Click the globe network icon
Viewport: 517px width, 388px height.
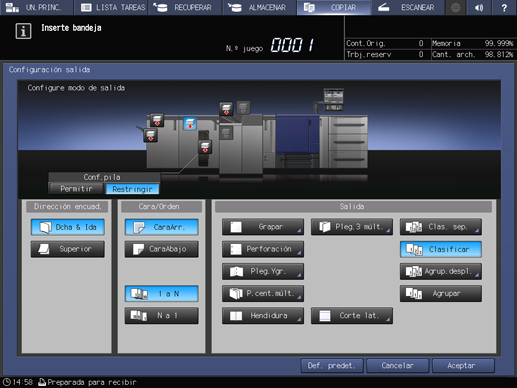(455, 7)
